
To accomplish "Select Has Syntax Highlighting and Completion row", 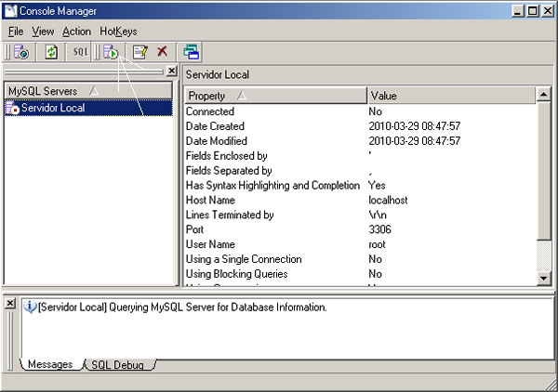I will (360, 186).
